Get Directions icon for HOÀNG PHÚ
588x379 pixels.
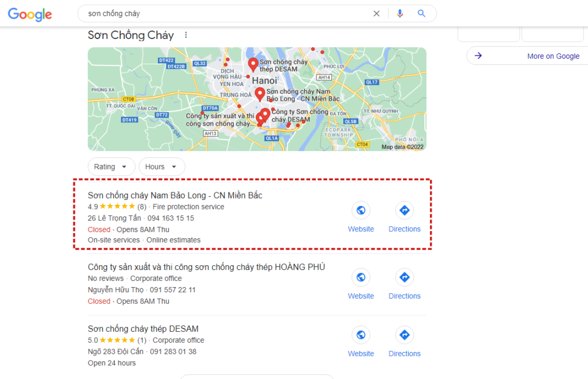tap(404, 277)
